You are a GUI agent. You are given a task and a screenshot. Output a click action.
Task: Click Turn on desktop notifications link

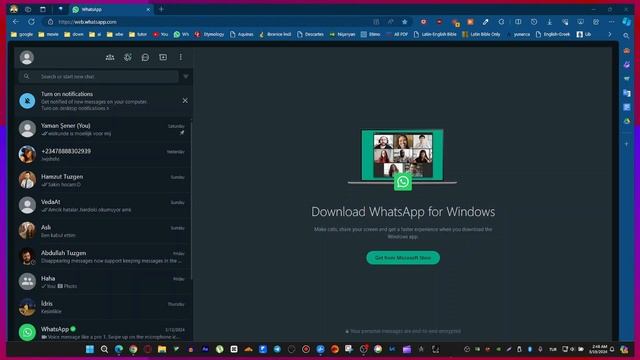pyautogui.click(x=75, y=109)
